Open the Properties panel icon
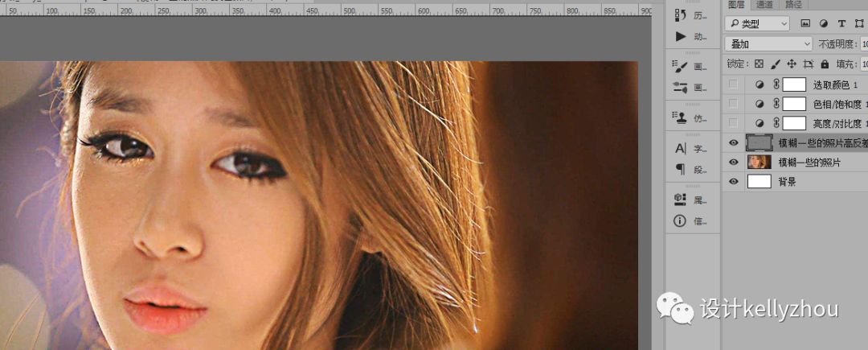 pyautogui.click(x=681, y=200)
